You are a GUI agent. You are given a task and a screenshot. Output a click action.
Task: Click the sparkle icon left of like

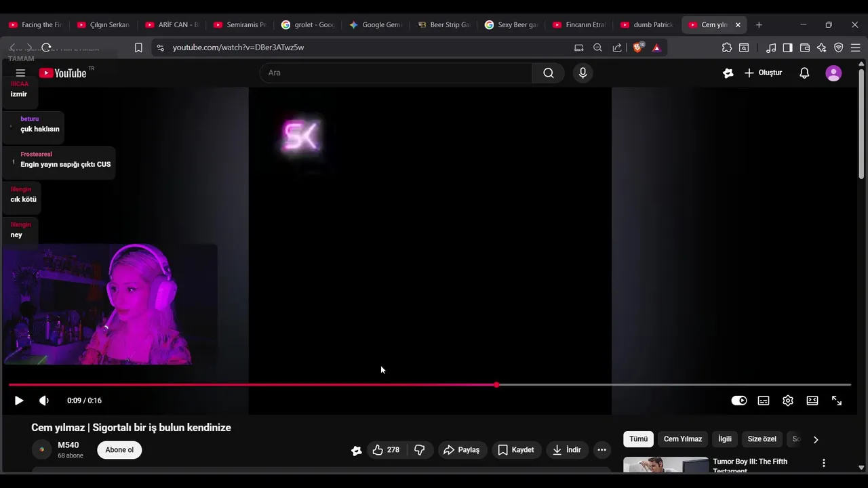tap(356, 450)
